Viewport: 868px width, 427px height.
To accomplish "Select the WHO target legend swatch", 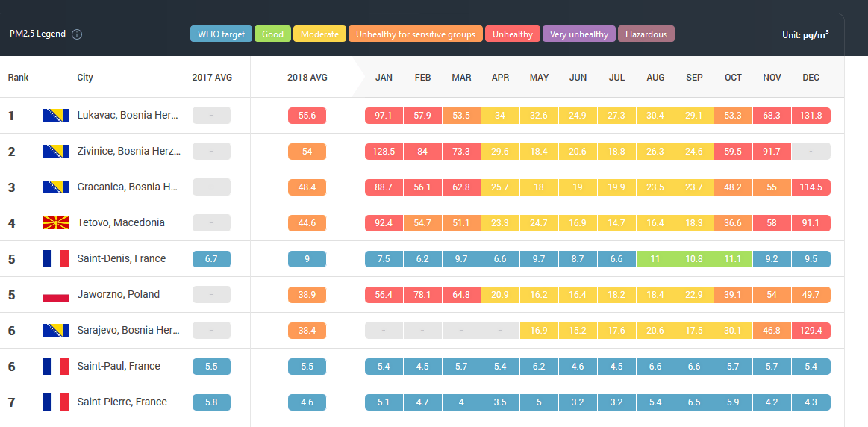I will point(221,34).
